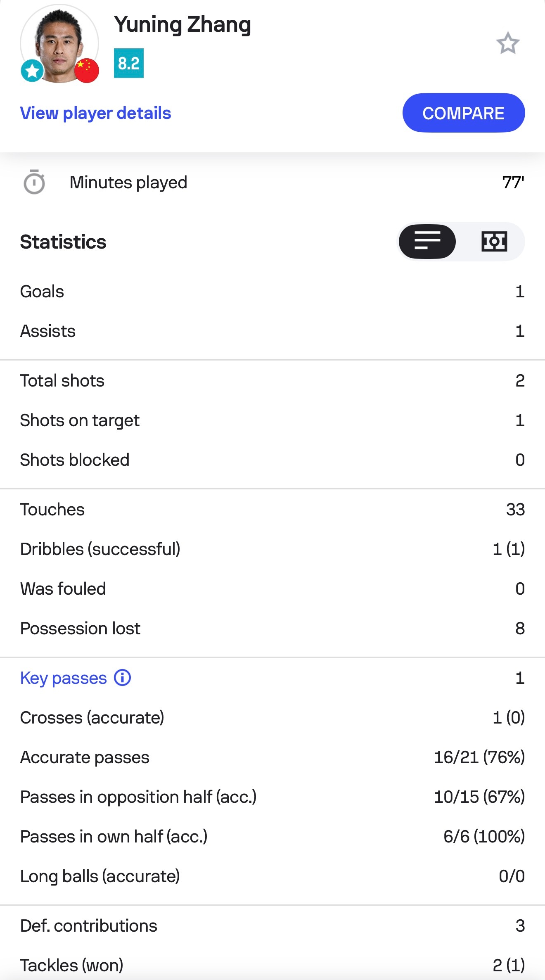Switch to pitch heatmap view
The height and width of the screenshot is (980, 545).
click(x=494, y=242)
